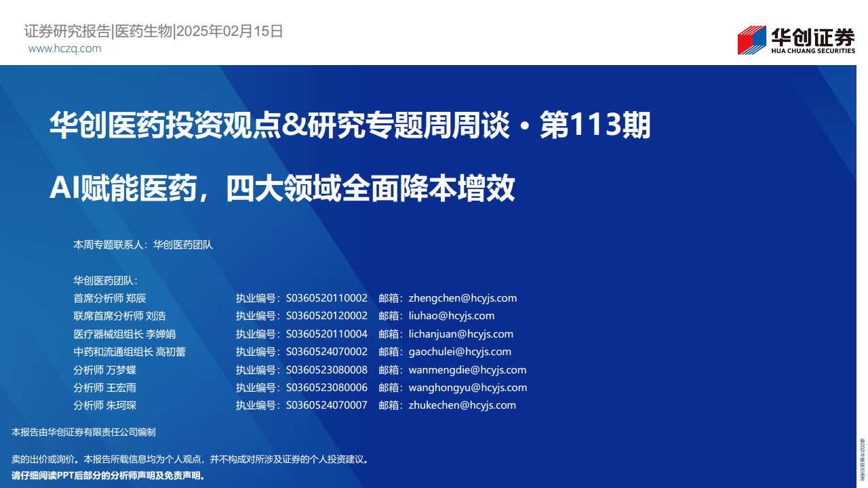Open the liuhao@hcyjs.com email link
868x488 pixels.
click(x=452, y=316)
